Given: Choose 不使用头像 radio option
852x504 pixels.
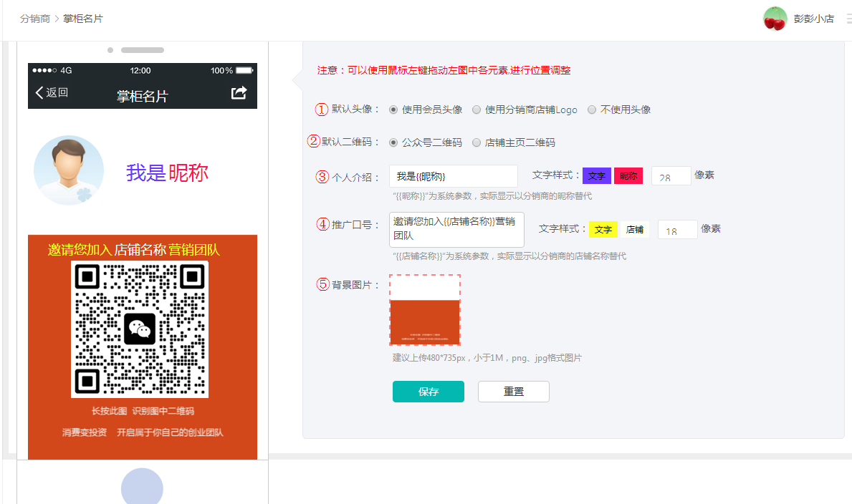Looking at the screenshot, I should pos(592,110).
